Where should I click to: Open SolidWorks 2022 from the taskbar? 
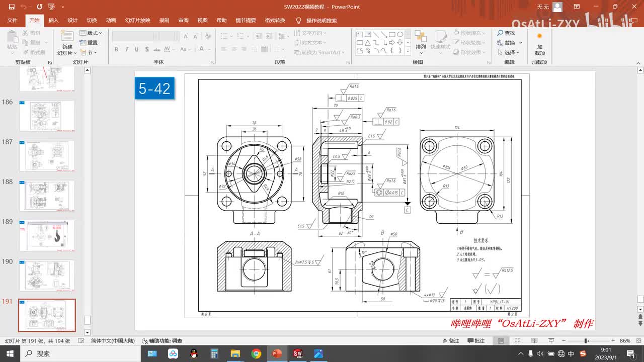tap(297, 353)
